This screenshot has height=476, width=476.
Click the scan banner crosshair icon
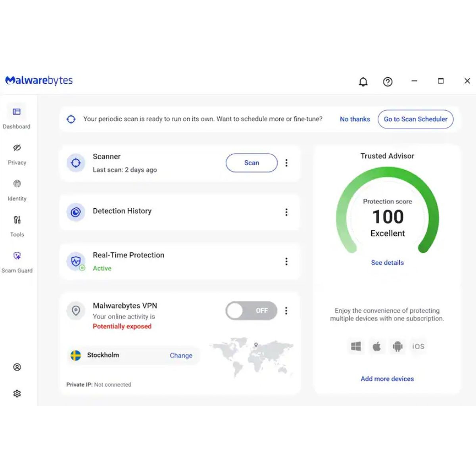click(71, 119)
